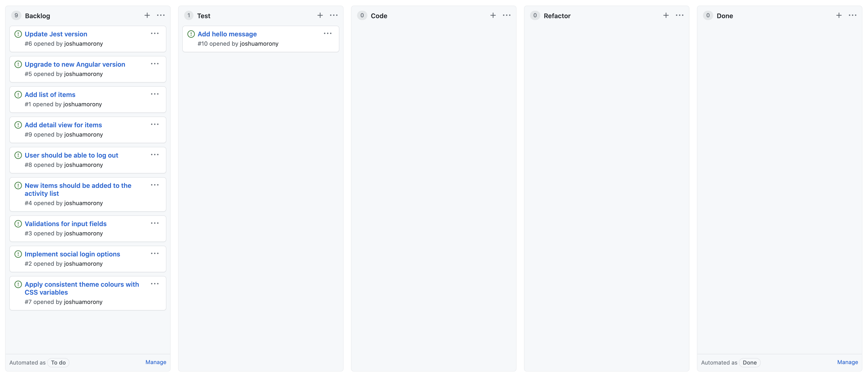Image resolution: width=868 pixels, height=379 pixels.
Task: Open 'Apply consistent theme colours' issue
Action: (x=82, y=288)
